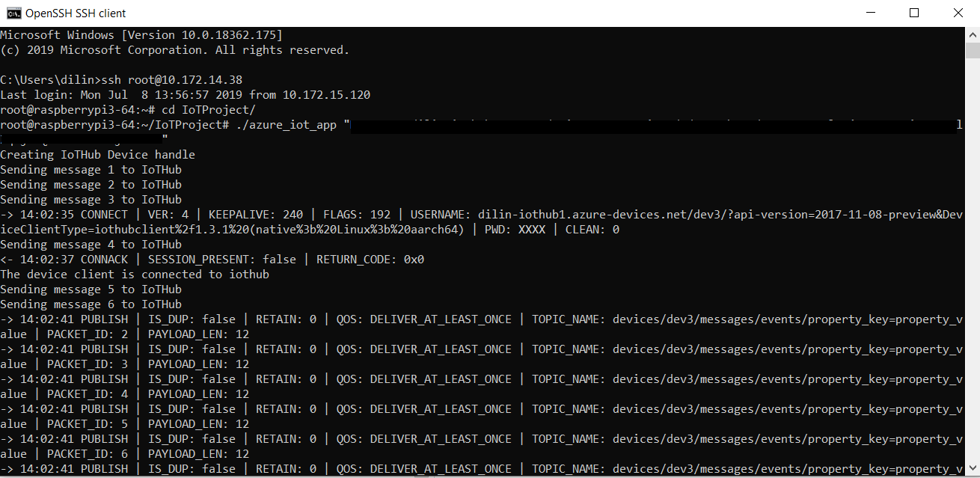Click the OpenSSH console icon in title bar
The width and height of the screenshot is (980, 478).
tap(13, 13)
